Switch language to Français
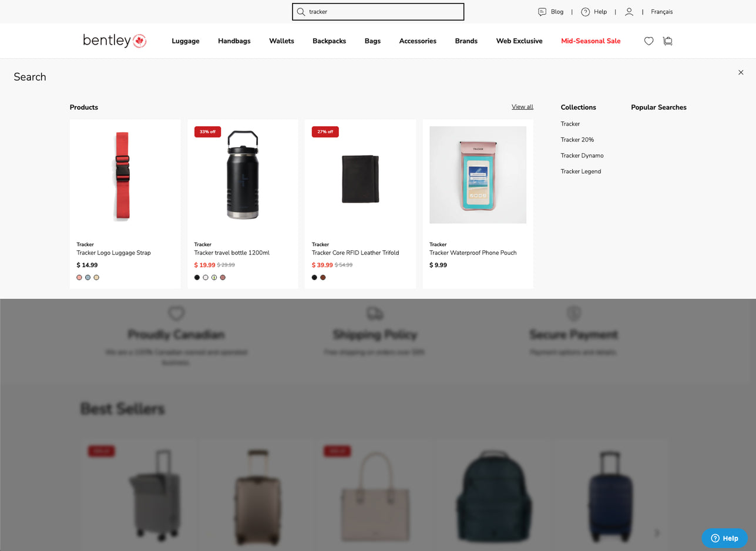 point(662,12)
